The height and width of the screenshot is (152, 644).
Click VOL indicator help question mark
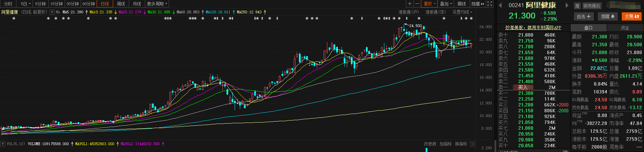click(3, 144)
